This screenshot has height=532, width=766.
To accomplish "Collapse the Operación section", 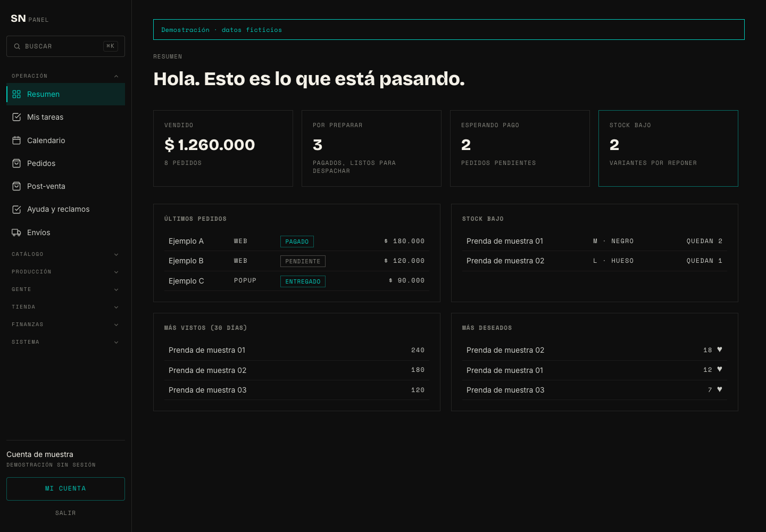I will coord(65,76).
